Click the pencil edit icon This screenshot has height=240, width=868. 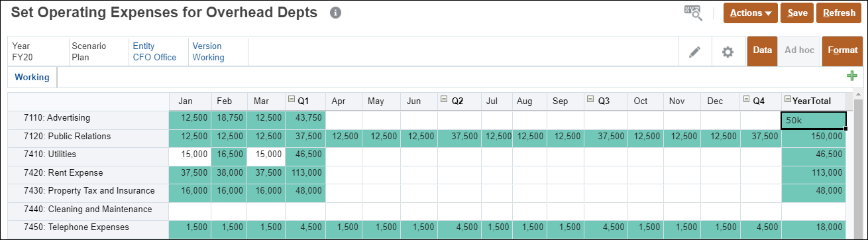[694, 52]
